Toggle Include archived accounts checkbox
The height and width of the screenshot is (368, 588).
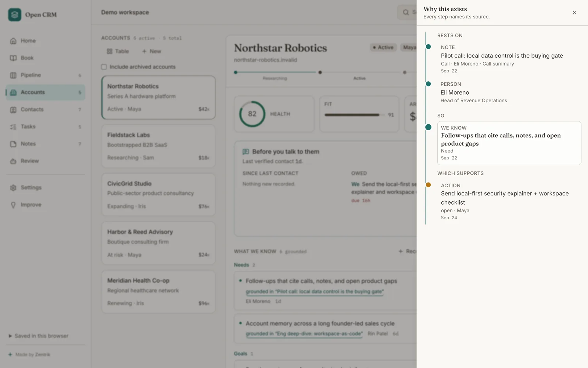tap(104, 67)
